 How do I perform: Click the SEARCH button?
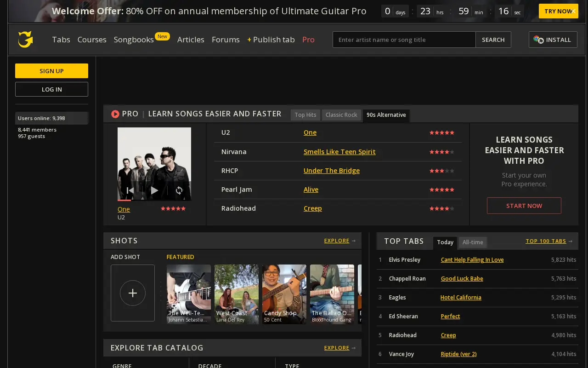point(493,40)
